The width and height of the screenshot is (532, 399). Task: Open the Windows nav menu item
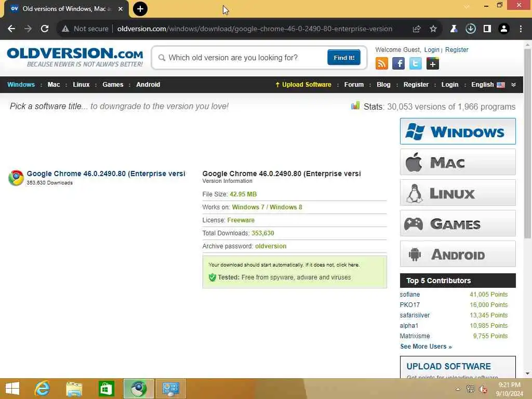[21, 85]
